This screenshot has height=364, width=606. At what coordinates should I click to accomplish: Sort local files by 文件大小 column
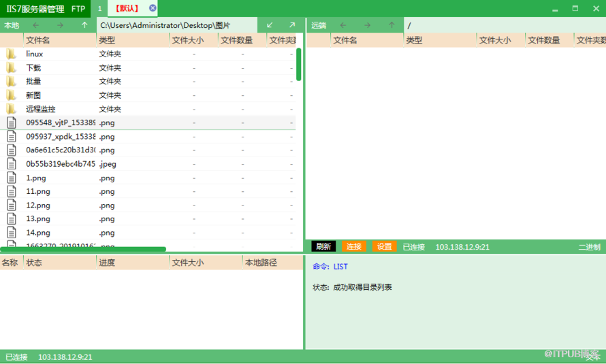[x=193, y=39]
